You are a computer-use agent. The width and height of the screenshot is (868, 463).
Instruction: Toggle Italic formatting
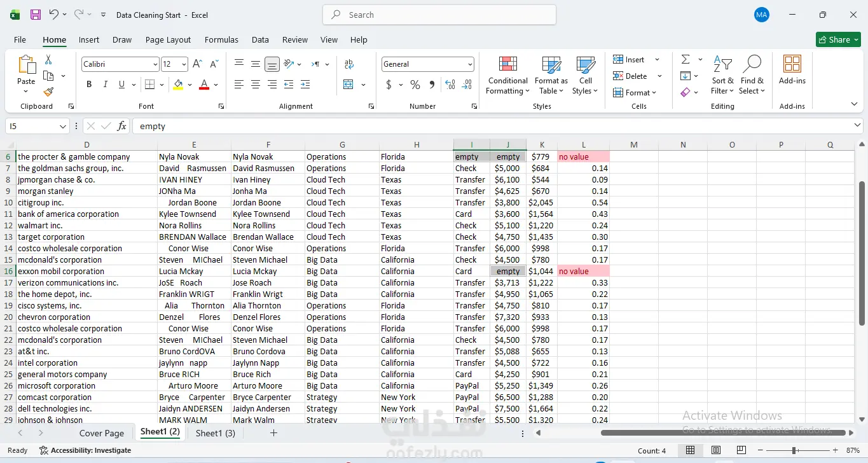[106, 85]
